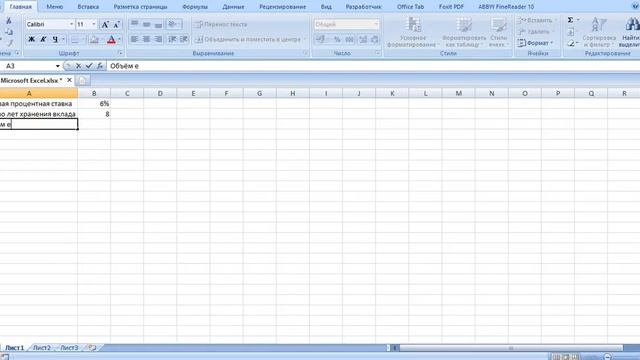
Task: Click the Найти и выделить binoculars button
Action: pos(631,33)
